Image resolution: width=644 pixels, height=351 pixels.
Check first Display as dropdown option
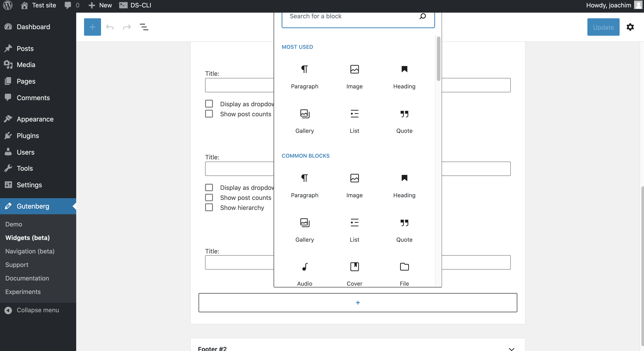tap(209, 104)
